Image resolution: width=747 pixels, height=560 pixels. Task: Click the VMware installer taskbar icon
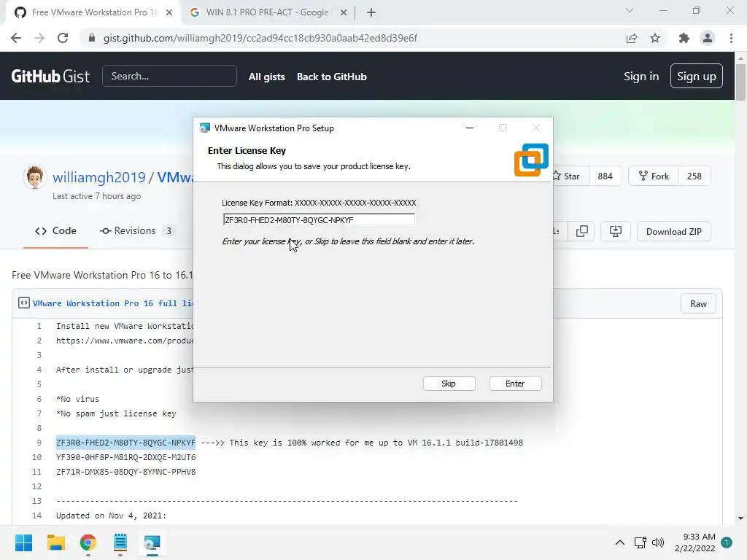click(152, 542)
